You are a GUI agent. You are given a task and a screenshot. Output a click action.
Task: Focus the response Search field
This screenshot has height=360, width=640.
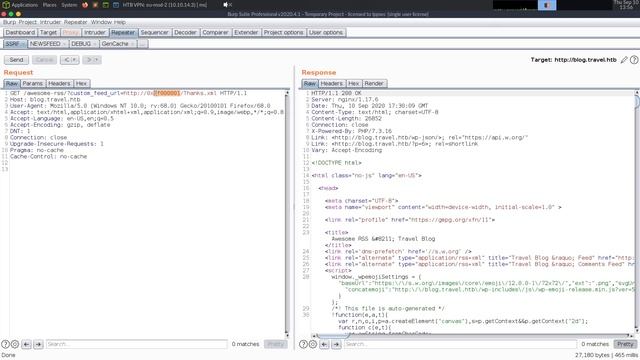(x=460, y=344)
